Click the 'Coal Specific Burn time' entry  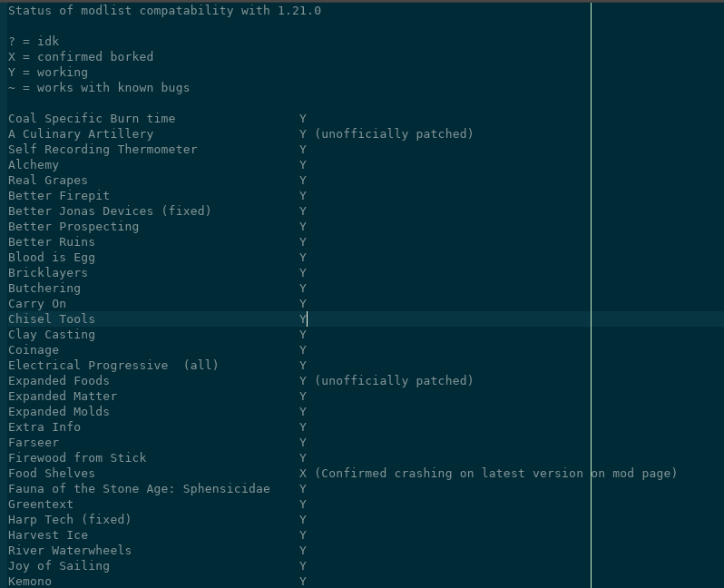coord(92,119)
